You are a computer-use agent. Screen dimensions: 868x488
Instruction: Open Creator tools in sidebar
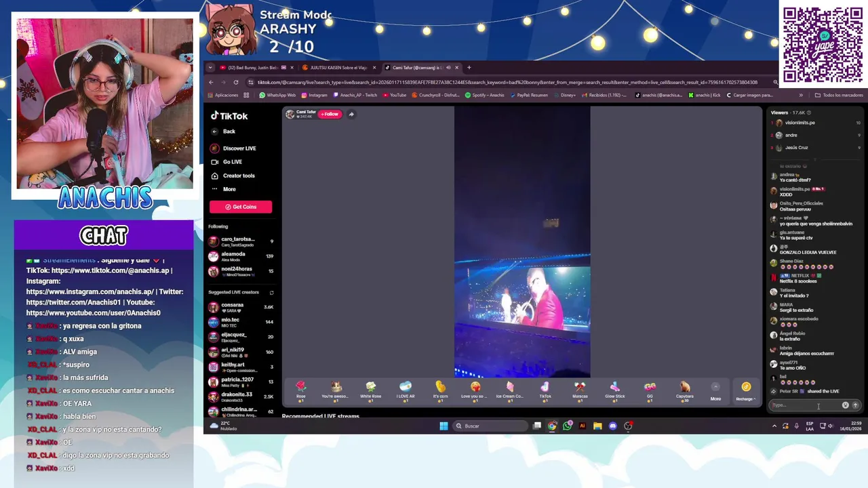(x=233, y=176)
